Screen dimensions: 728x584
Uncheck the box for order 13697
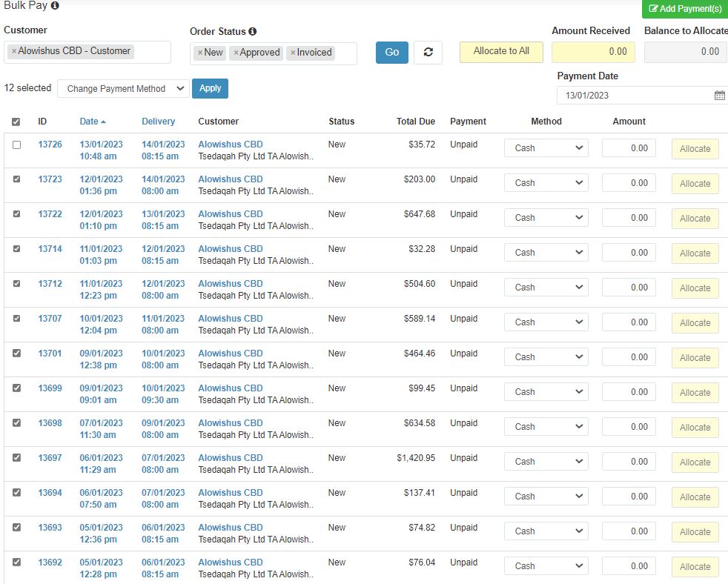coord(17,458)
